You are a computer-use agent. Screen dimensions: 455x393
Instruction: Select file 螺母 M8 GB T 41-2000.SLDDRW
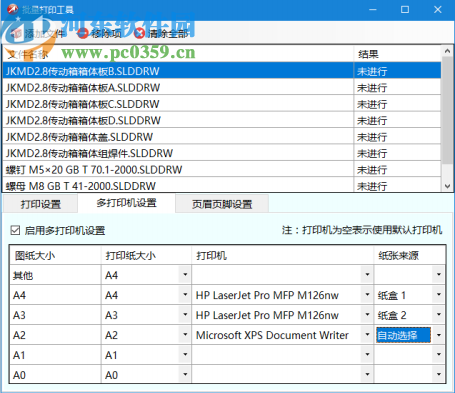click(x=222, y=185)
